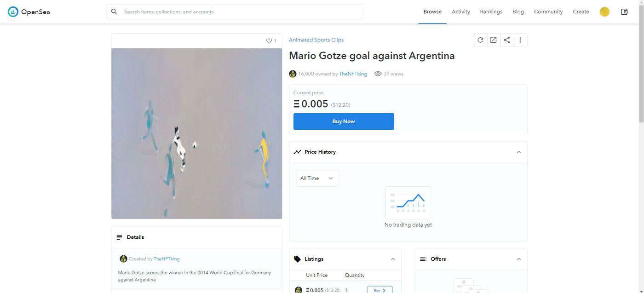The image size is (644, 293).
Task: Click the refresh metadata icon
Action: click(480, 40)
